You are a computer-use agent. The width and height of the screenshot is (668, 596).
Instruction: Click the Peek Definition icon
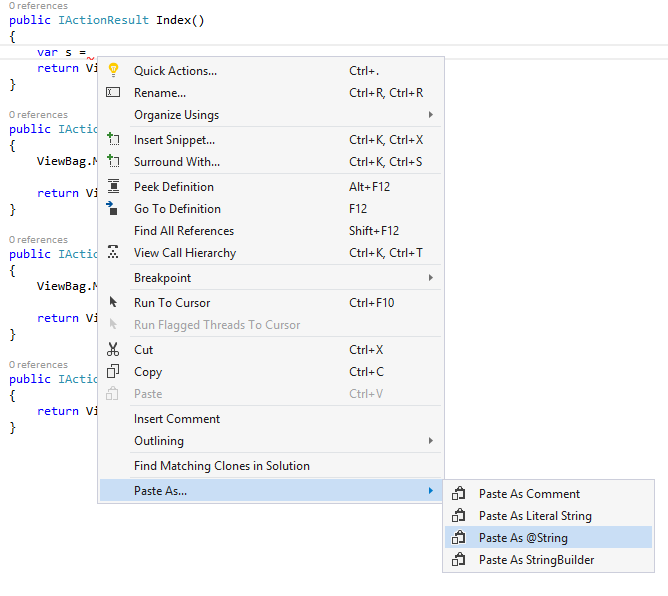[x=113, y=186]
